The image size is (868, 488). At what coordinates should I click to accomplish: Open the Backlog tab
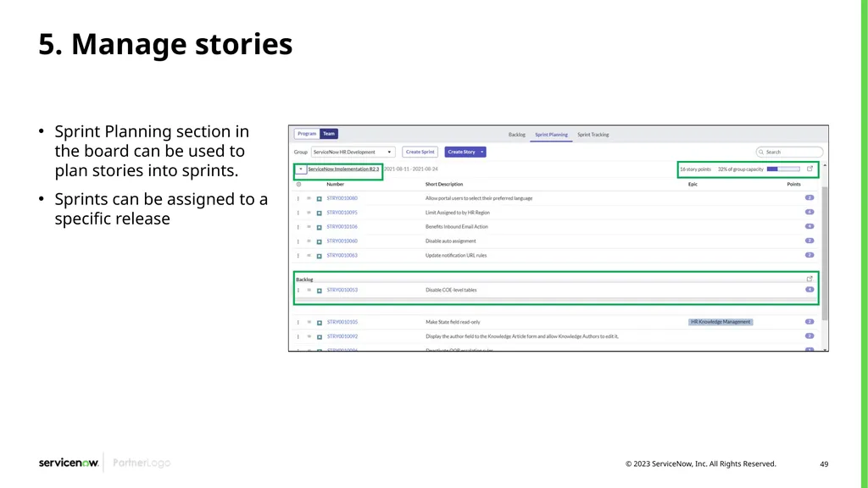(517, 135)
